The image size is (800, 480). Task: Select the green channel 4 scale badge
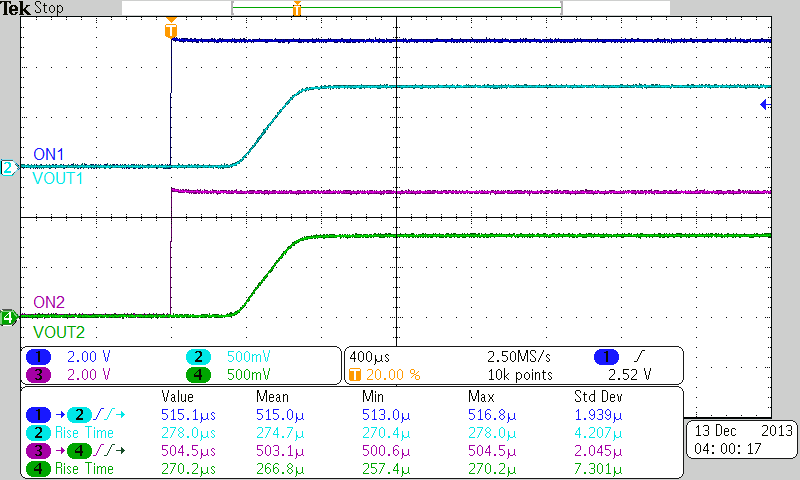(x=198, y=375)
